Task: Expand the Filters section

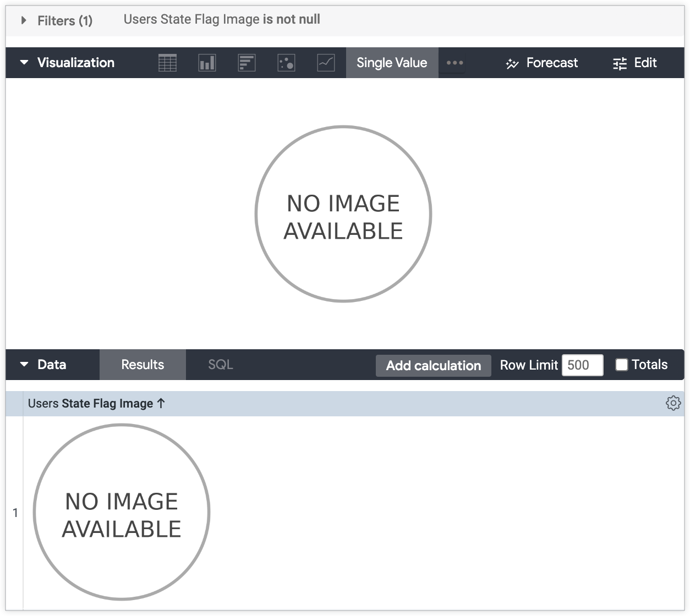Action: click(x=24, y=21)
